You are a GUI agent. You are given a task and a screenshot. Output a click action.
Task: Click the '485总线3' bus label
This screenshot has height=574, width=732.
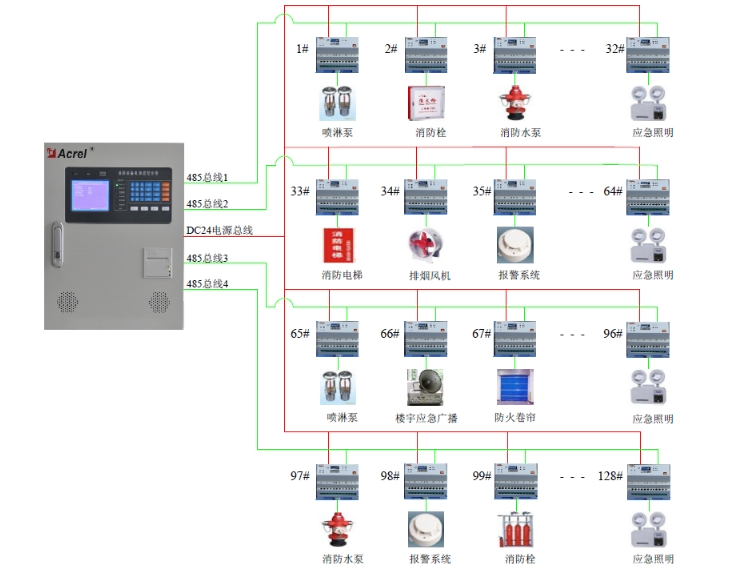point(207,258)
